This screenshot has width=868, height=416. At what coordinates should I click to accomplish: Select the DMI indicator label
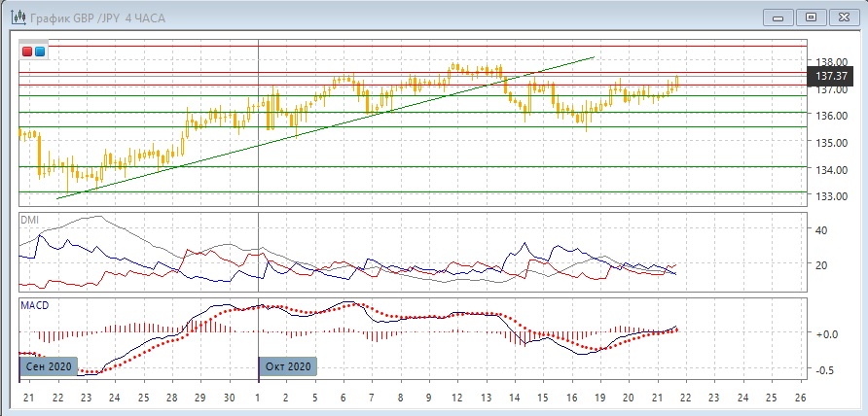[x=31, y=220]
